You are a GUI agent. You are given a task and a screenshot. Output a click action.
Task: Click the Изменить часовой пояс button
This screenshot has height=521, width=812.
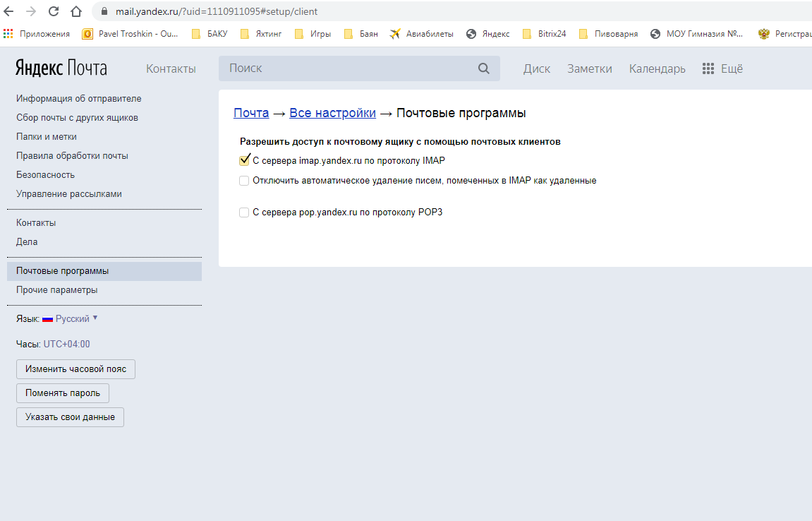coord(75,369)
